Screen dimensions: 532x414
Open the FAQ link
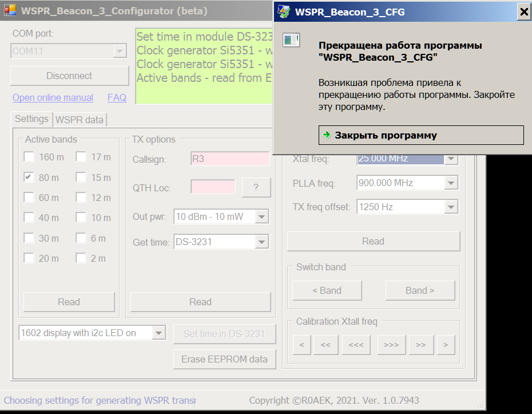coord(117,98)
